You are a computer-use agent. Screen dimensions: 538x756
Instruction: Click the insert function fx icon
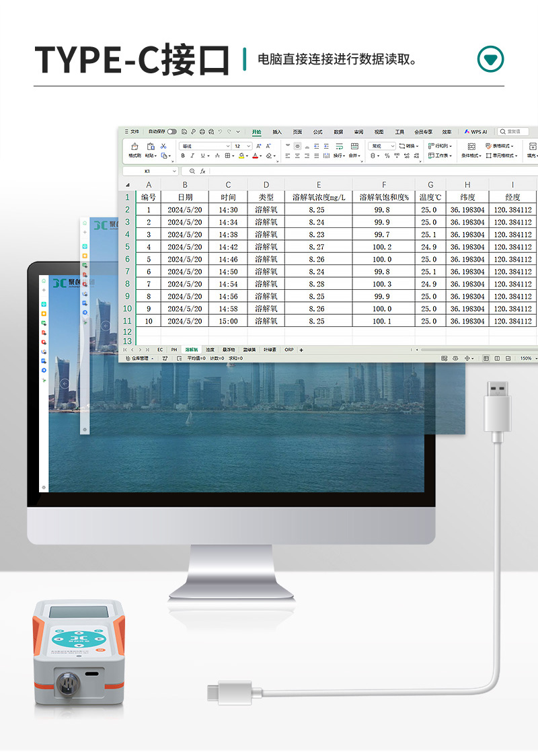202,172
